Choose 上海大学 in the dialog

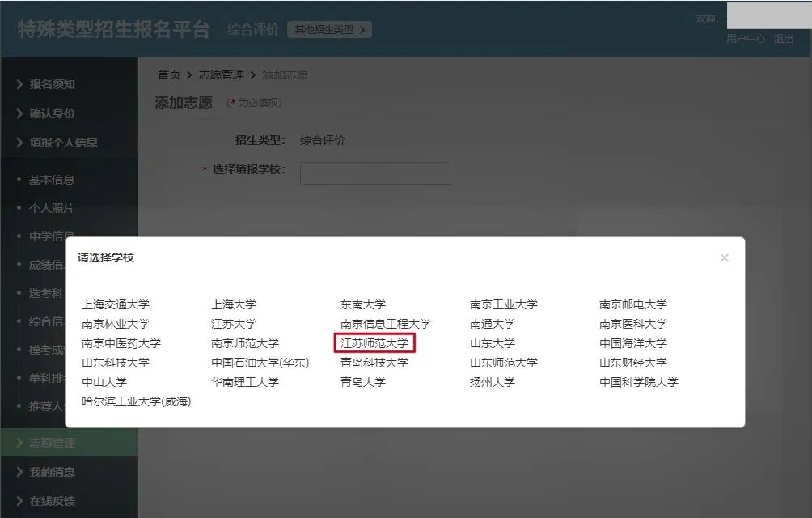[234, 304]
